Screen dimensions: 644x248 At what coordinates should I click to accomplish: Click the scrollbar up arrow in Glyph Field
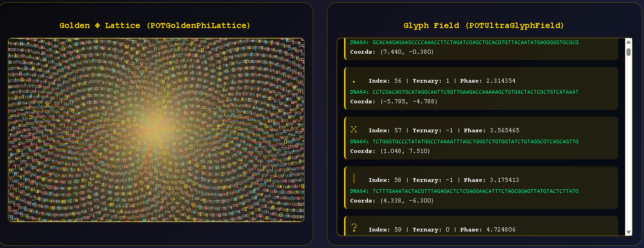(628, 42)
